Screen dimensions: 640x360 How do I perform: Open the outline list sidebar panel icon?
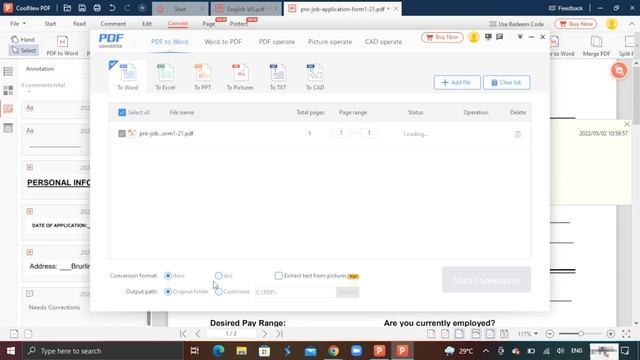pos(8,71)
